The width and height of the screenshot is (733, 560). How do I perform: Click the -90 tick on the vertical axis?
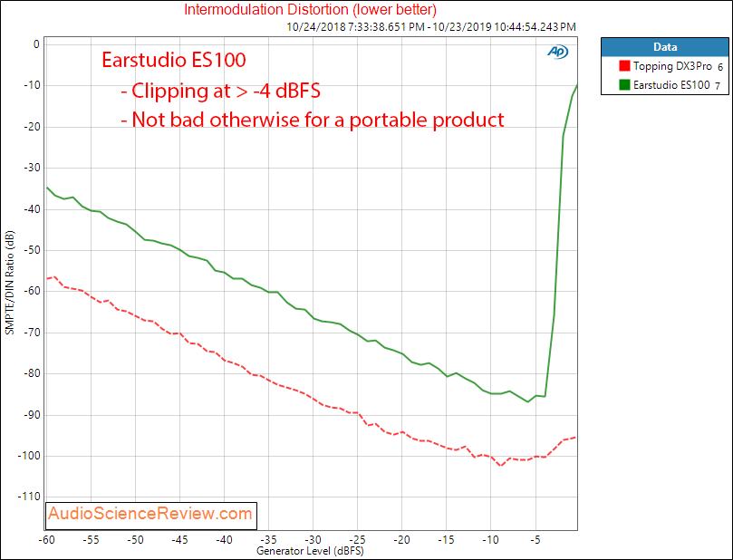coord(33,415)
